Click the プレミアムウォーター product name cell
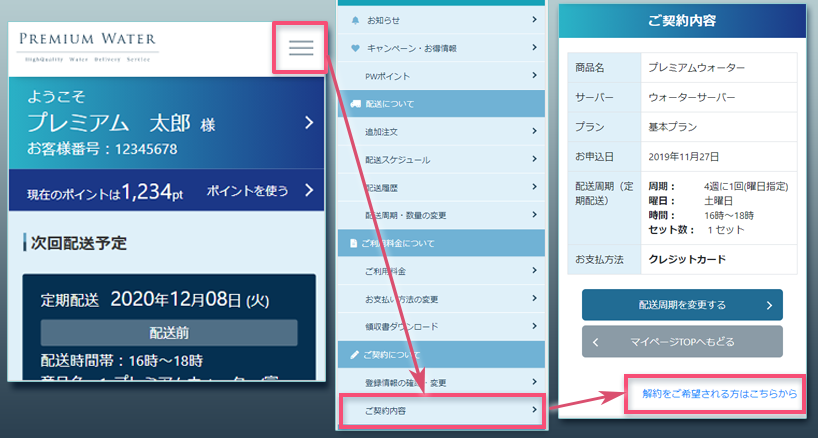The height and width of the screenshot is (438, 818). (x=719, y=68)
